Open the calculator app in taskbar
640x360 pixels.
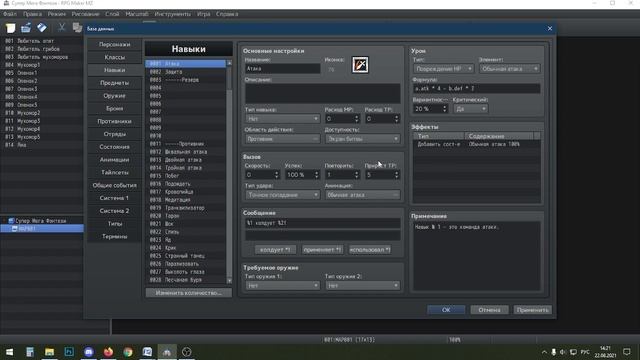point(30,352)
